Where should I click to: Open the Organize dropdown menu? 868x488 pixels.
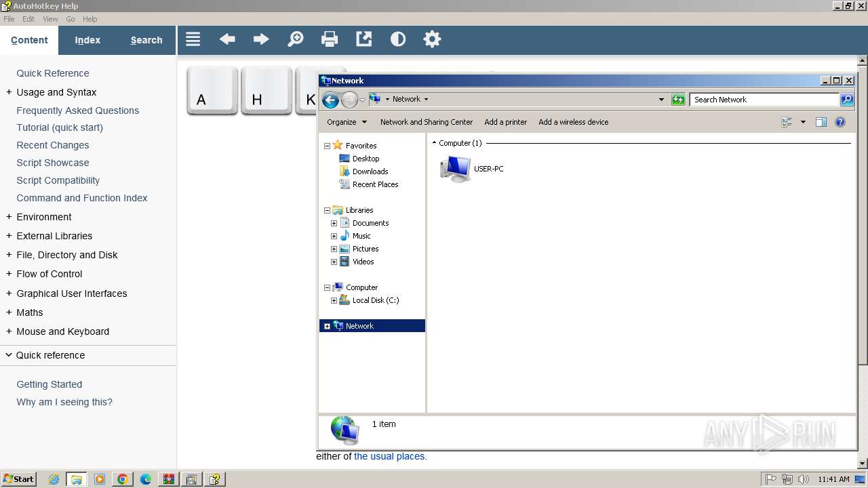pyautogui.click(x=347, y=122)
